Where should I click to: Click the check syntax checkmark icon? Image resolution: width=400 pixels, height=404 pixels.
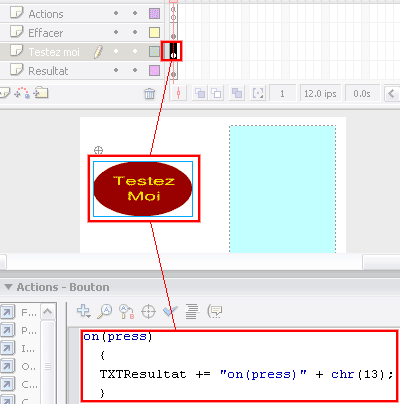[x=170, y=312]
